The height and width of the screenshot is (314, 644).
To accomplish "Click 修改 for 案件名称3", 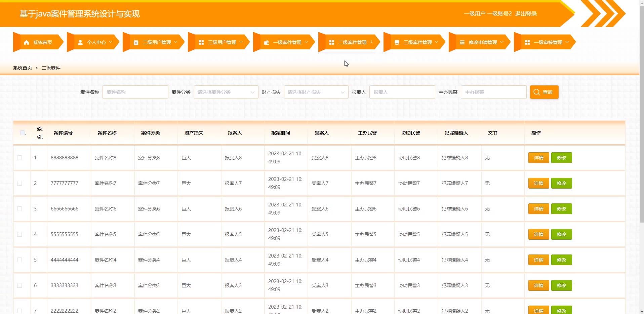I will pyautogui.click(x=561, y=285).
